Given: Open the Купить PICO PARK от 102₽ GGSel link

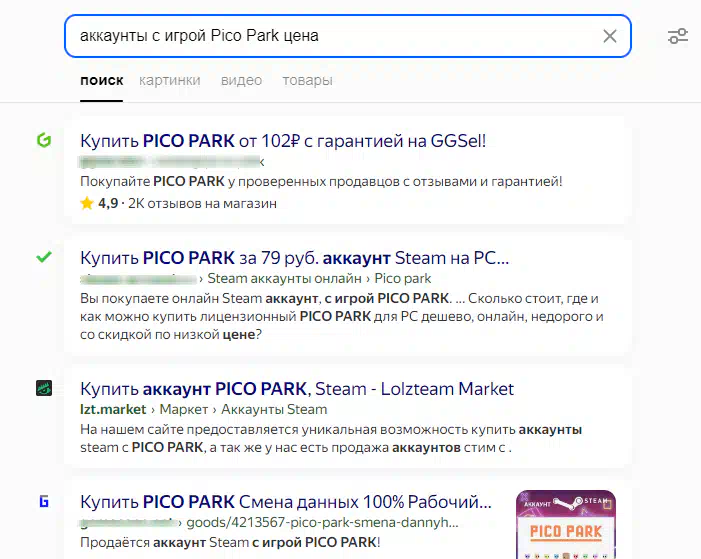Looking at the screenshot, I should click(283, 141).
